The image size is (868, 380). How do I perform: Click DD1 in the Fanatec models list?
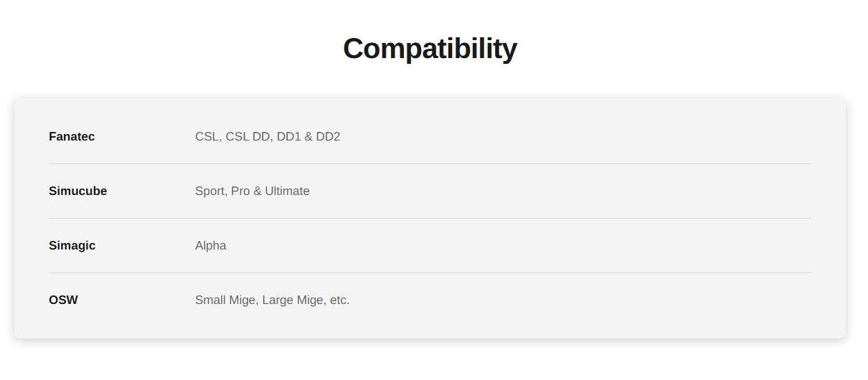pos(288,136)
